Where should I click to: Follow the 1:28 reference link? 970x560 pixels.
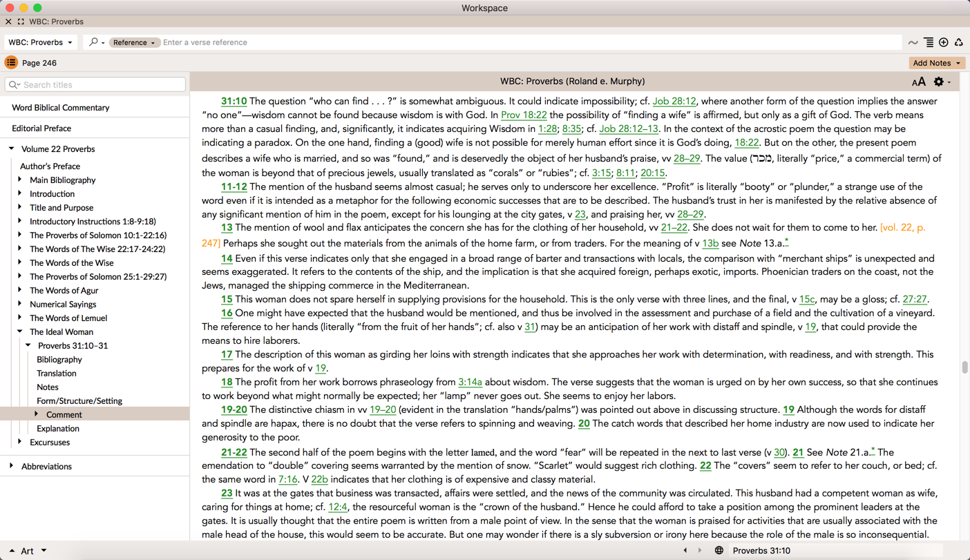coord(547,129)
